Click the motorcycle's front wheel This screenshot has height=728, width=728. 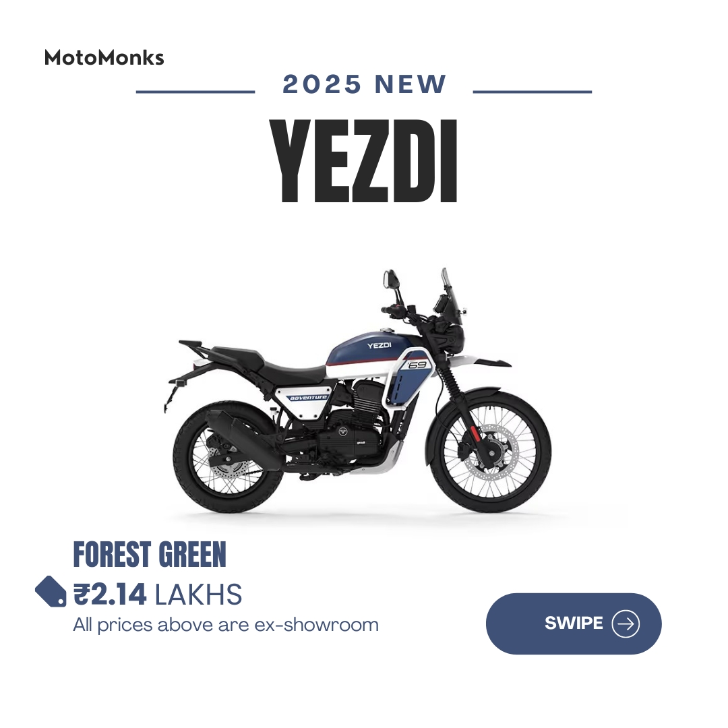coord(490,452)
